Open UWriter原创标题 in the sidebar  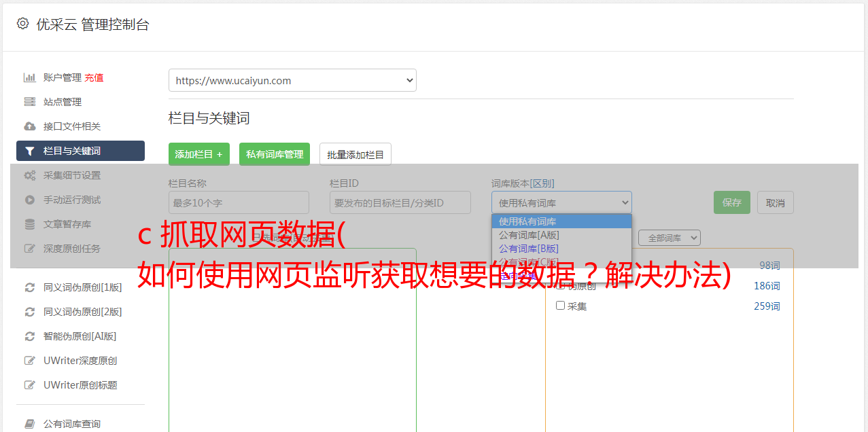80,385
